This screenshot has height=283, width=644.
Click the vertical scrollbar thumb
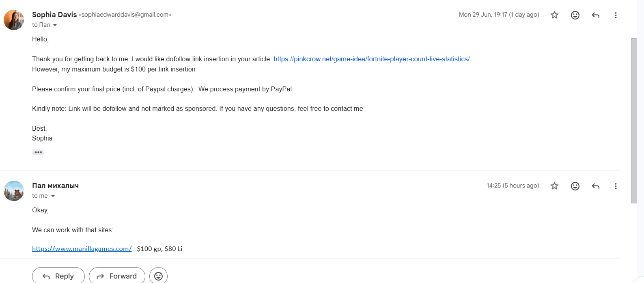pos(634,121)
